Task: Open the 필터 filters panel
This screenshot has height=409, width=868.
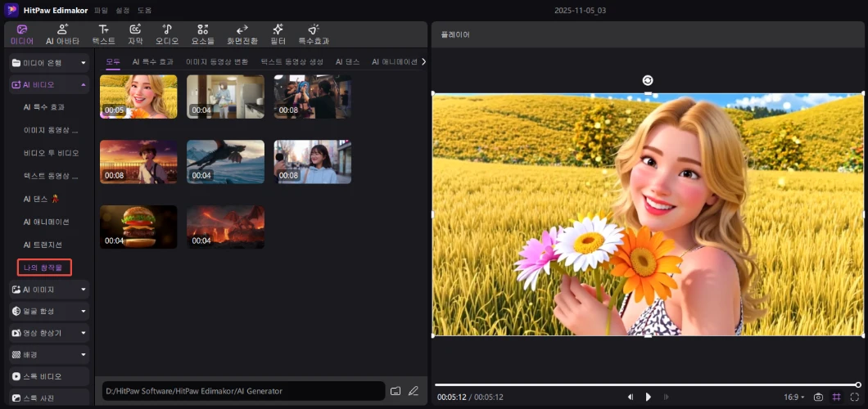Action: pyautogui.click(x=278, y=34)
